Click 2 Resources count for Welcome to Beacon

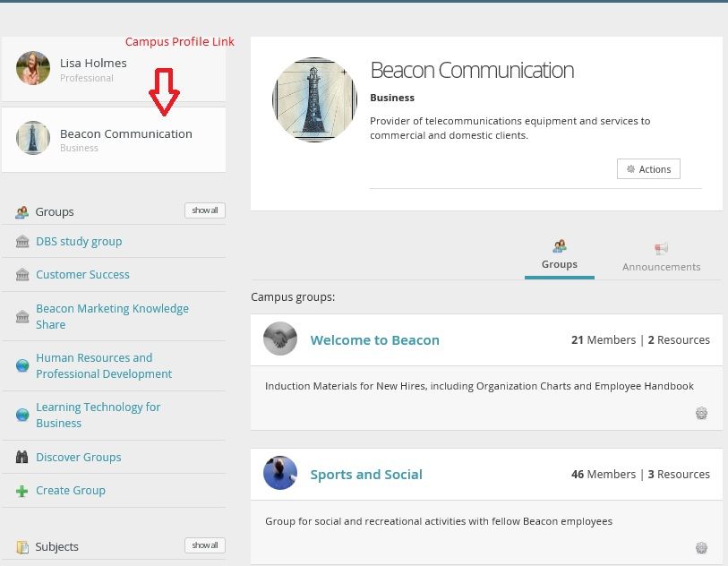click(679, 340)
